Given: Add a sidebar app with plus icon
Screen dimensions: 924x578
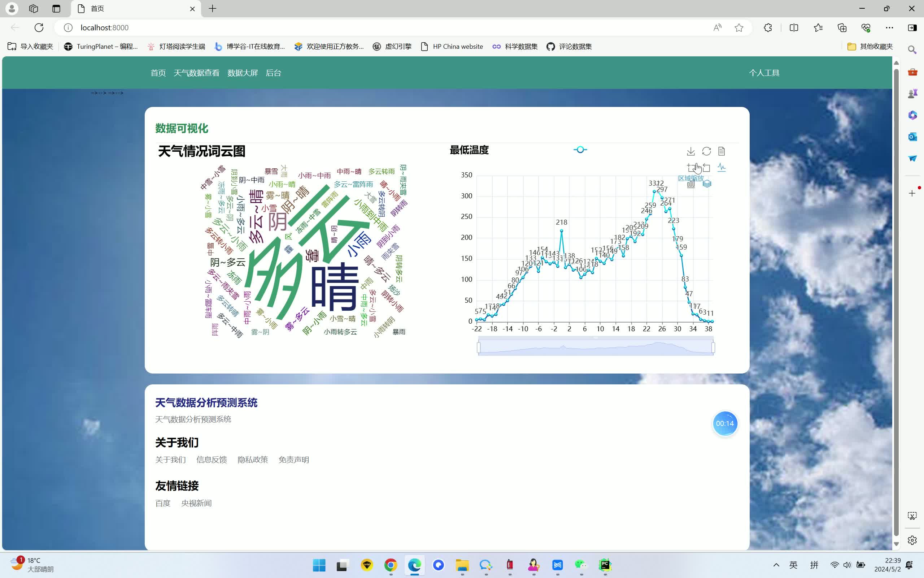Looking at the screenshot, I should pos(912,193).
